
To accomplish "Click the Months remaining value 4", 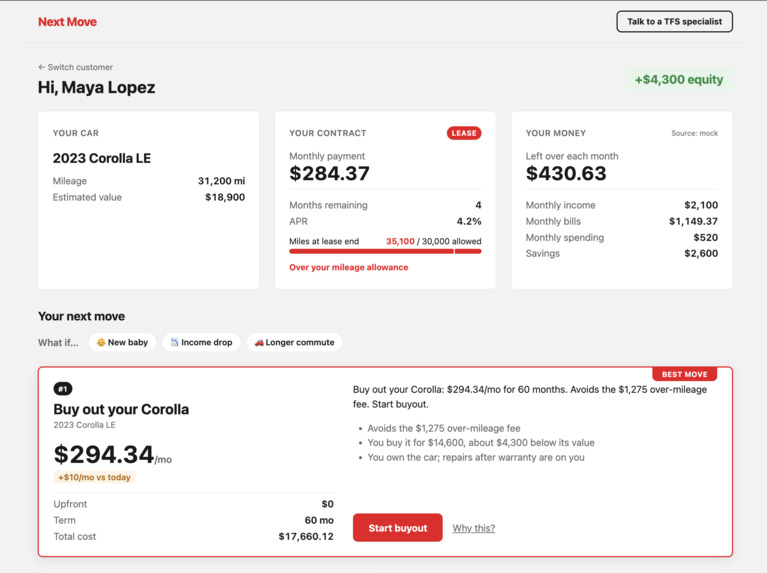I will [478, 205].
